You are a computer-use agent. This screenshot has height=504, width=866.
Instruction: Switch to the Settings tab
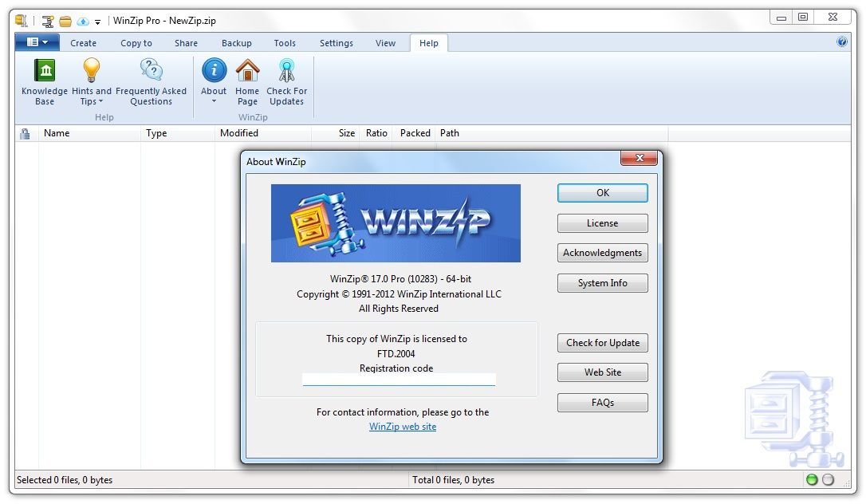(x=337, y=43)
